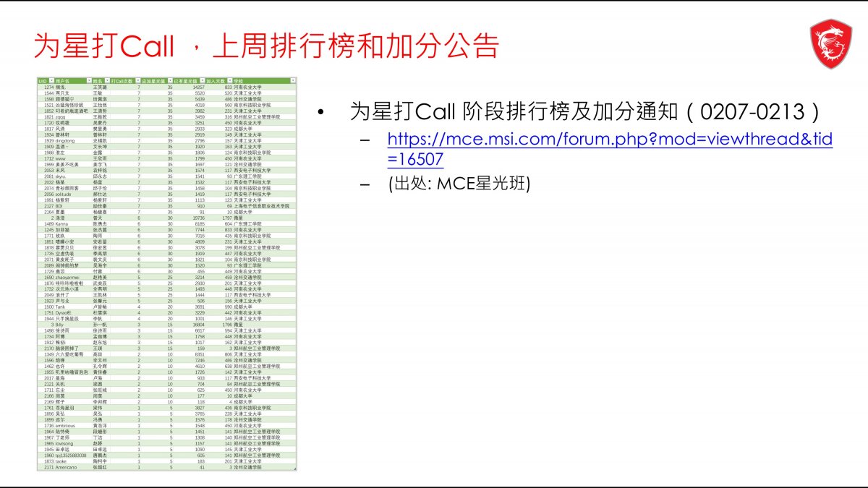Click the star value 19736 cell
This screenshot has height=488, width=868.
click(x=199, y=218)
